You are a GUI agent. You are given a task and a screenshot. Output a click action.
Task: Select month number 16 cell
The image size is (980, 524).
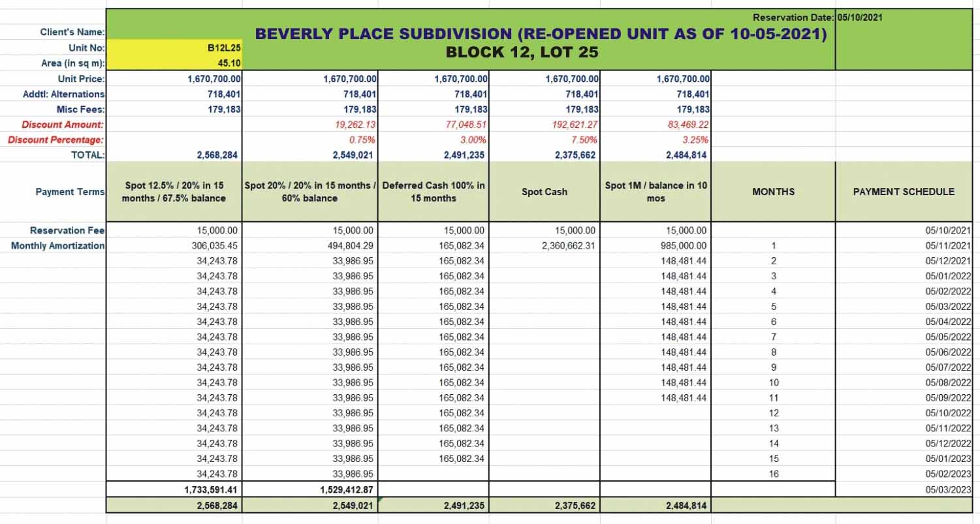coord(774,474)
